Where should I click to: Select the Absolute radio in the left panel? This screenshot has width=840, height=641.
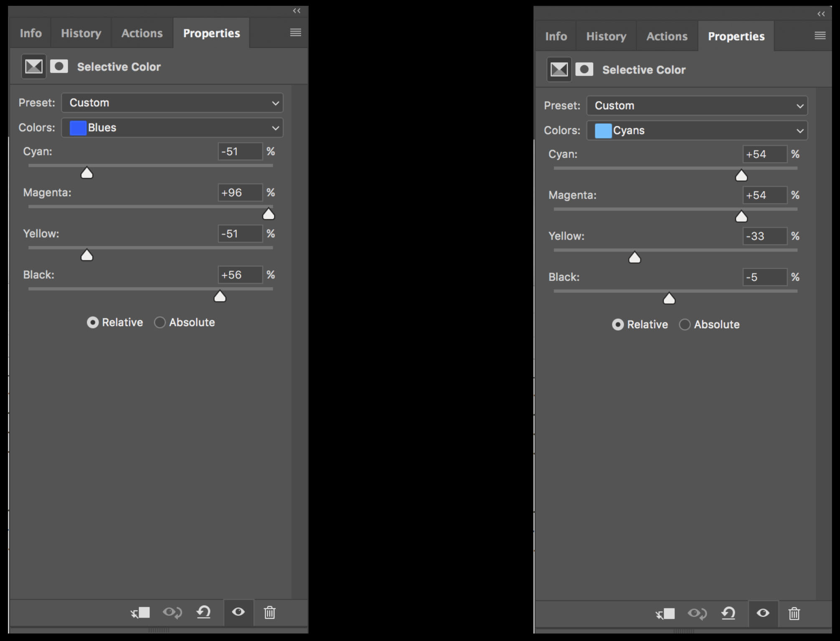coord(160,322)
